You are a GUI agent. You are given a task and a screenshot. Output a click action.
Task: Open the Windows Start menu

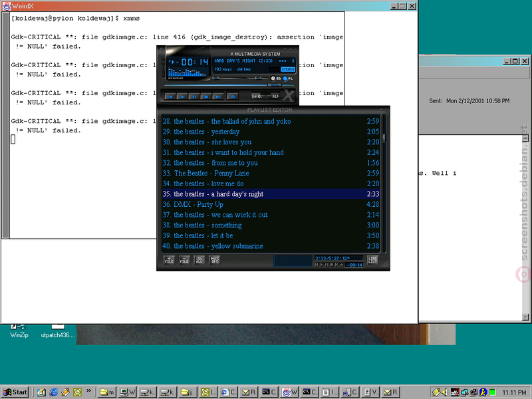(15, 392)
